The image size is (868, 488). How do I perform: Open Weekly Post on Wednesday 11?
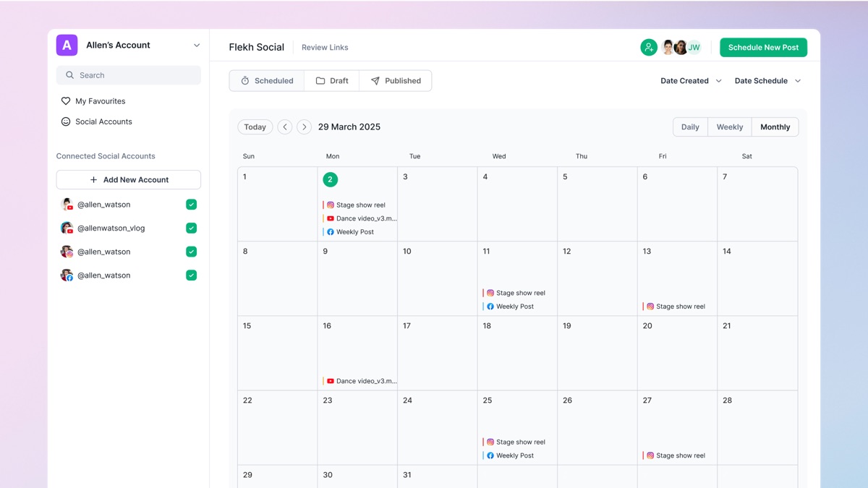[509, 307]
